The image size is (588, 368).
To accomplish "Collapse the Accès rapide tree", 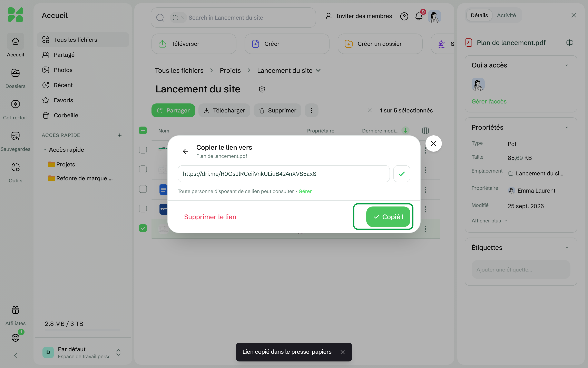I will point(45,150).
